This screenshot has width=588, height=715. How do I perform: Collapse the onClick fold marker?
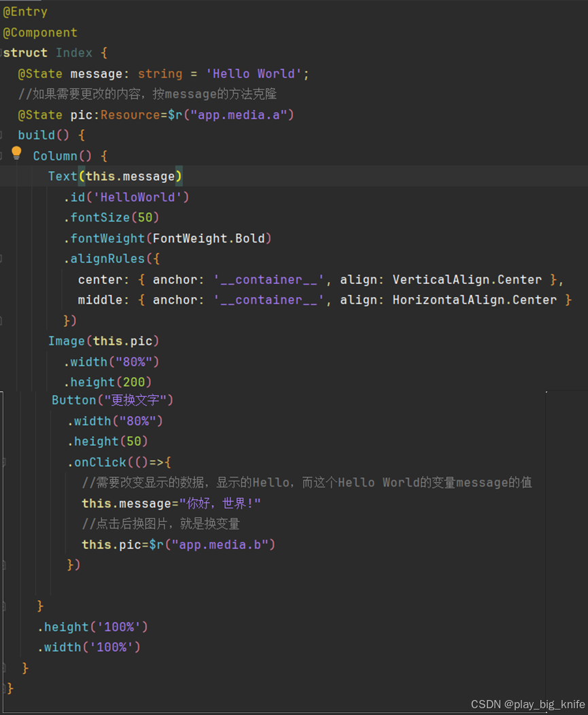point(3,462)
